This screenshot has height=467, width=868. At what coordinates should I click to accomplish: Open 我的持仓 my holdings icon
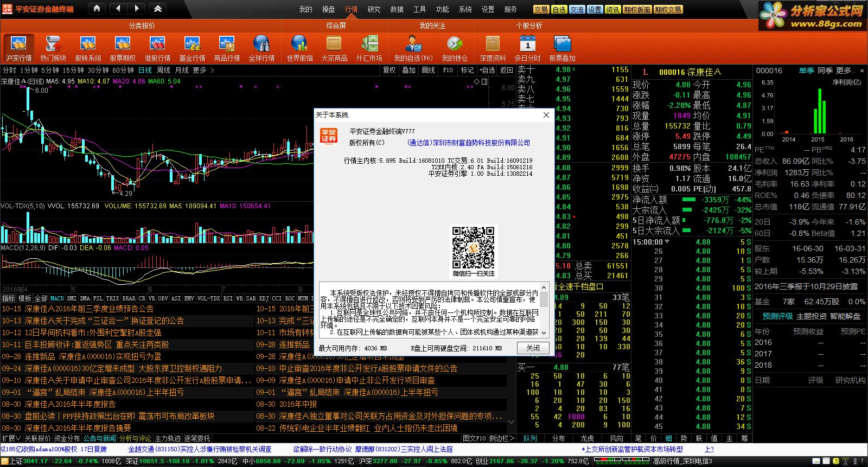(455, 48)
